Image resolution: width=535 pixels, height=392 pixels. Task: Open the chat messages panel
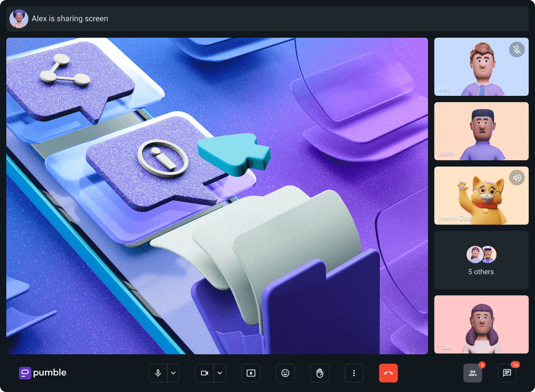tap(507, 373)
